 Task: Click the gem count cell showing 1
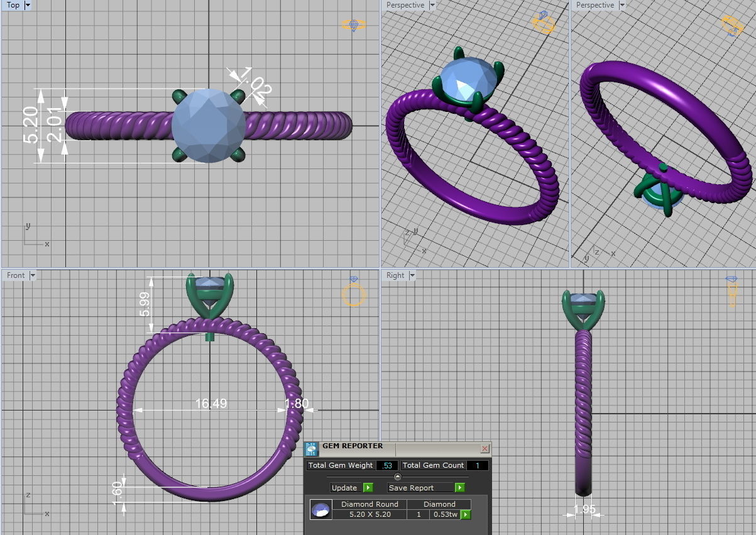(x=419, y=514)
